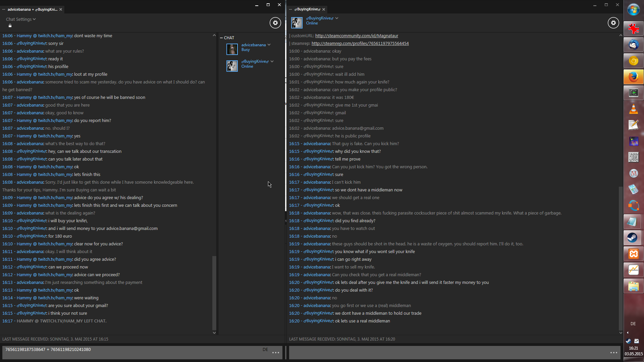
Task: Open left chat window settings gear
Action: (275, 23)
